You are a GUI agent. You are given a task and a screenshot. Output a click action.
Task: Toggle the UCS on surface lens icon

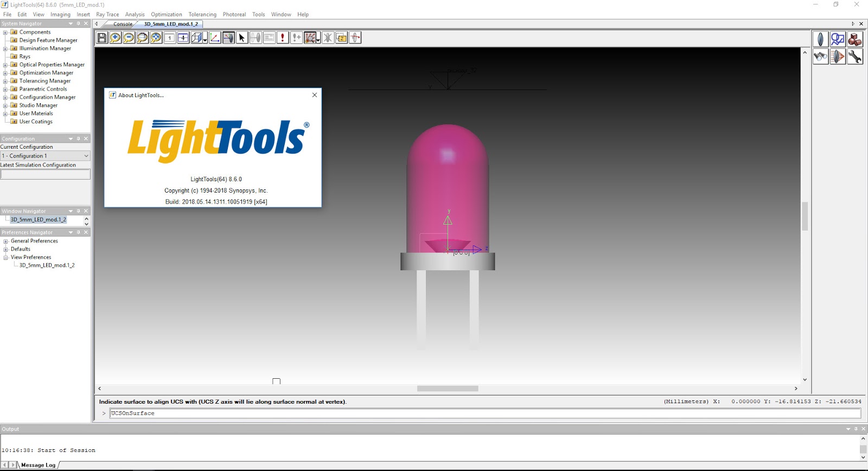pos(228,37)
